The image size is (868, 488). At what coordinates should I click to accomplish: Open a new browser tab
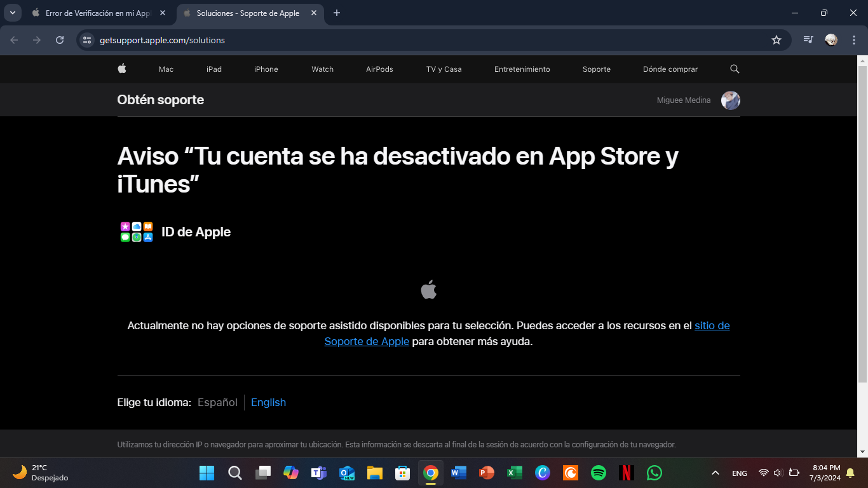[337, 13]
